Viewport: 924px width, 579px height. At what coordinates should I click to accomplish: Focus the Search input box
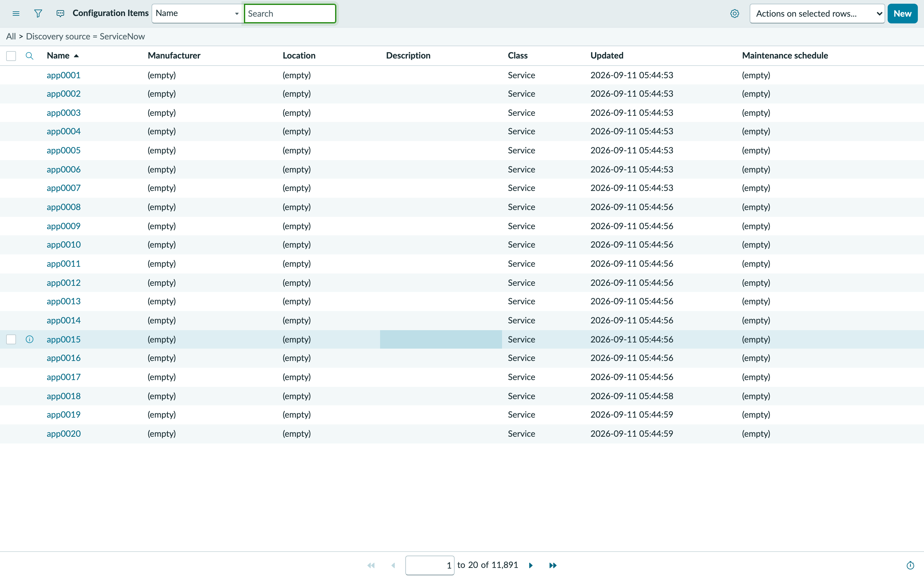(x=290, y=14)
